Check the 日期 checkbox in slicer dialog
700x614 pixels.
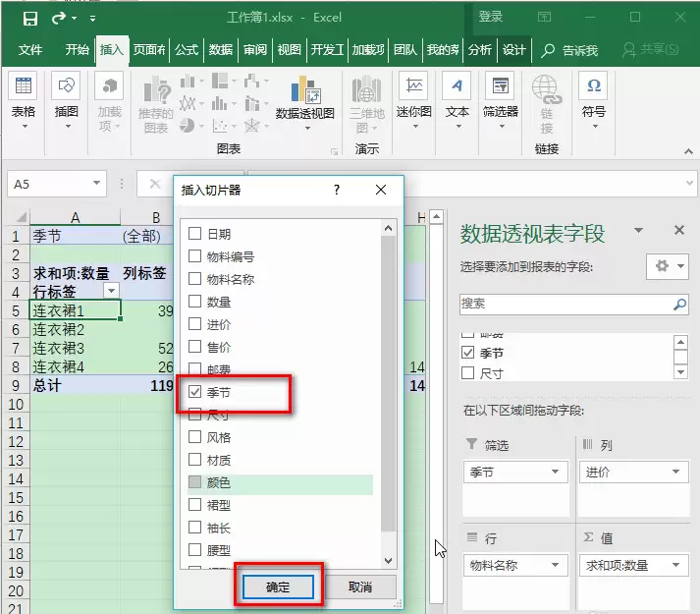point(194,233)
